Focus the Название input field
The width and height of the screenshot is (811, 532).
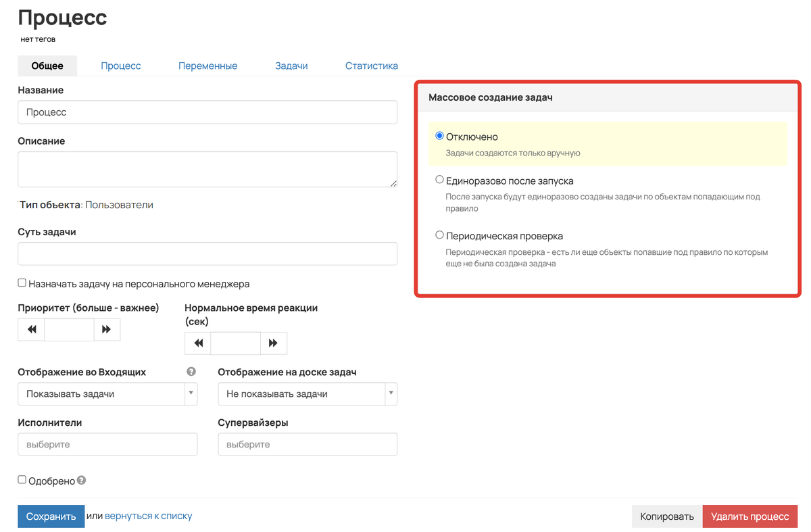click(x=207, y=112)
